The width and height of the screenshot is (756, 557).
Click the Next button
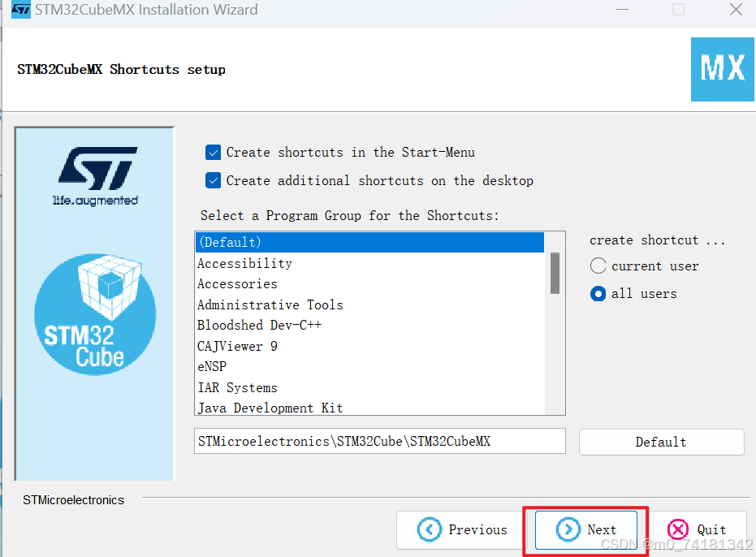coord(585,529)
